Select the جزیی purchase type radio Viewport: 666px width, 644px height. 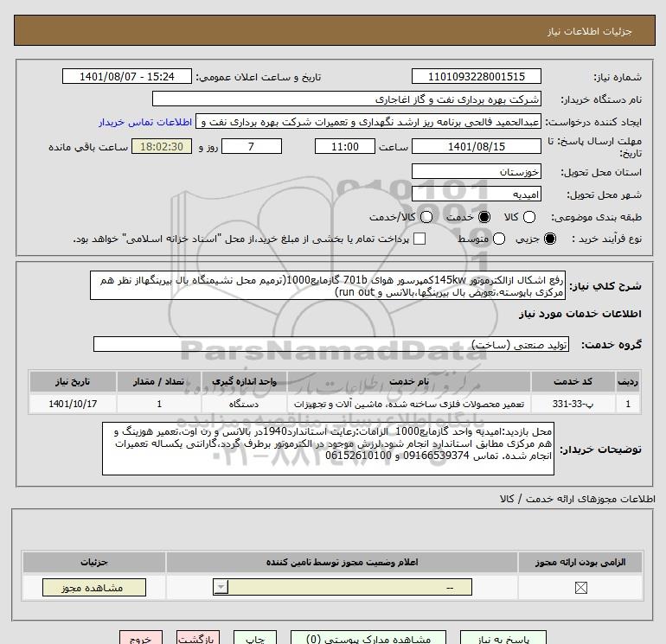549,239
